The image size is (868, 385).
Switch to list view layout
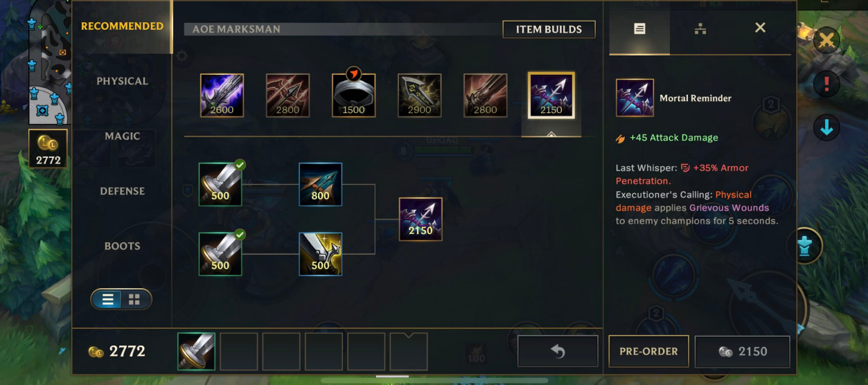click(x=107, y=299)
